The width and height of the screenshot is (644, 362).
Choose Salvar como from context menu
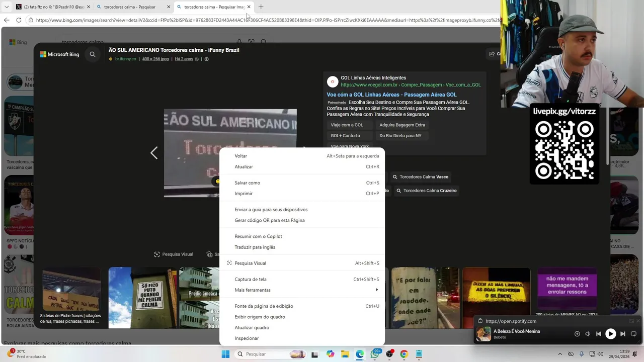point(302,183)
